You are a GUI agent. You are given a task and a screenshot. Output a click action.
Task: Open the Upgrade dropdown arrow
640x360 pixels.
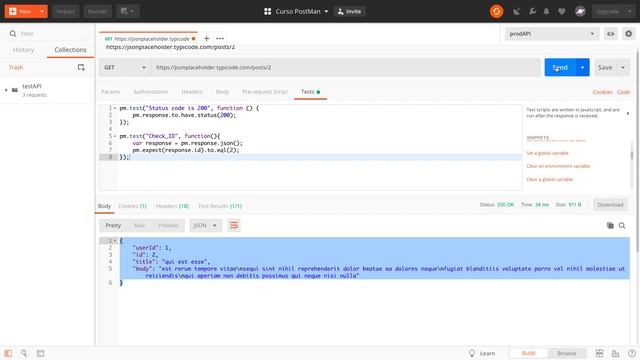click(x=629, y=11)
